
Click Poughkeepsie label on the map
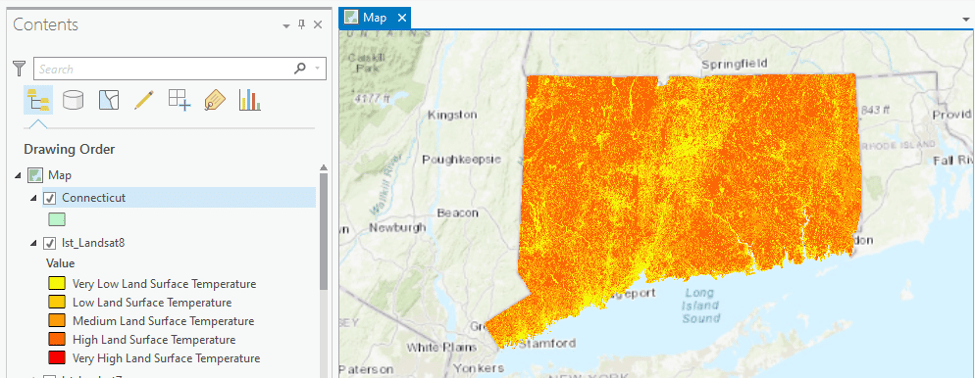[x=461, y=160]
